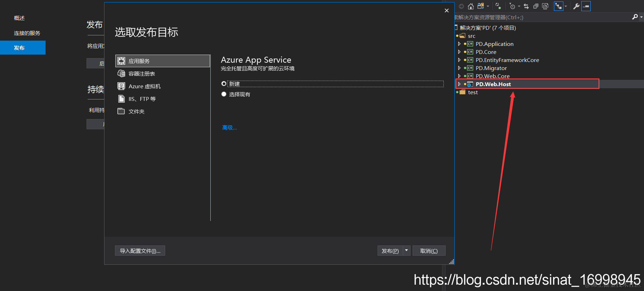Click the dialog resize grip corner

[x=452, y=262]
